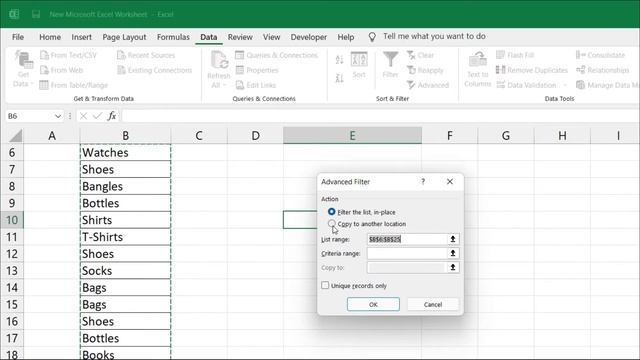The height and width of the screenshot is (360, 640).
Task: Clear the current filter
Action: (x=420, y=55)
